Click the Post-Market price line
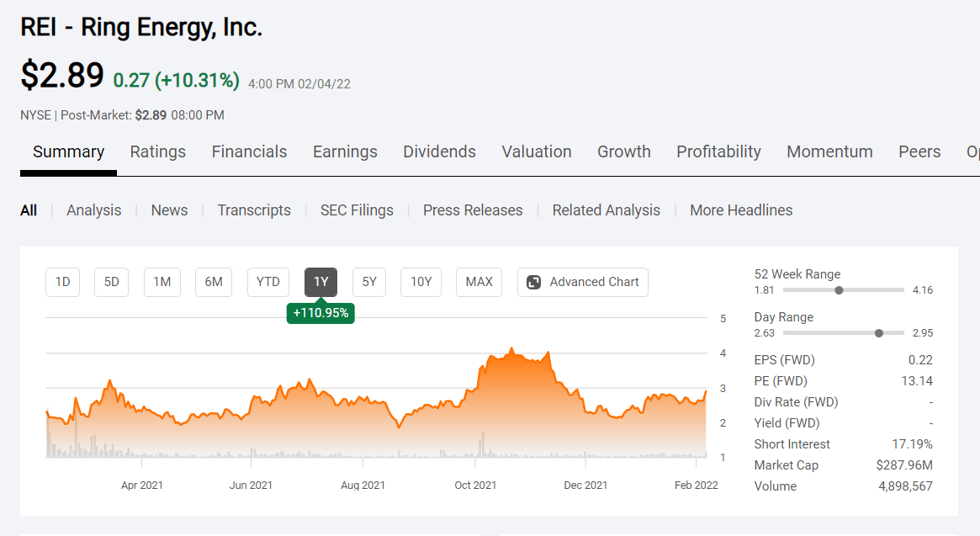The width and height of the screenshot is (980, 536). tap(122, 115)
